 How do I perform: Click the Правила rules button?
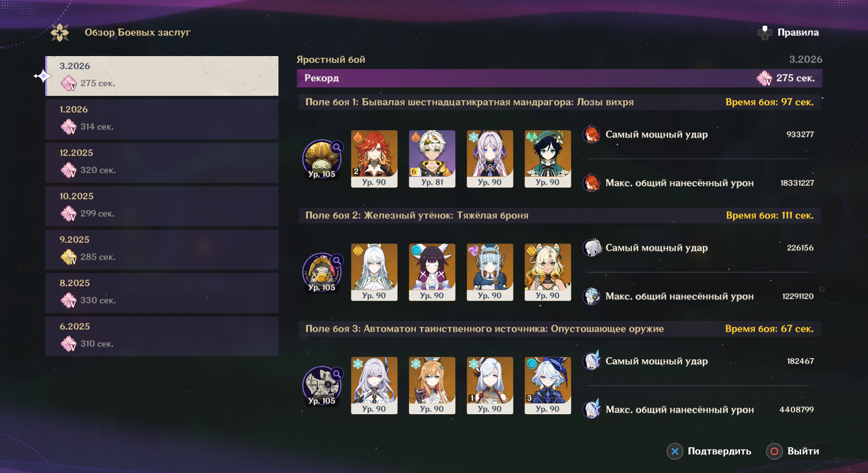click(x=788, y=33)
